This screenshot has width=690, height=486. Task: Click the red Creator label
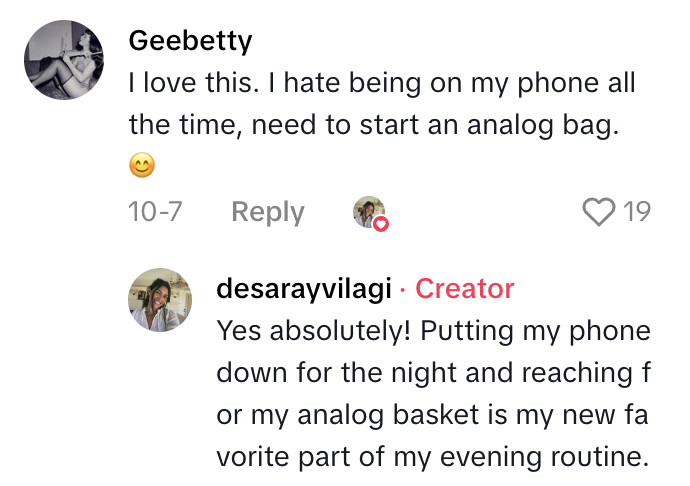pos(464,289)
